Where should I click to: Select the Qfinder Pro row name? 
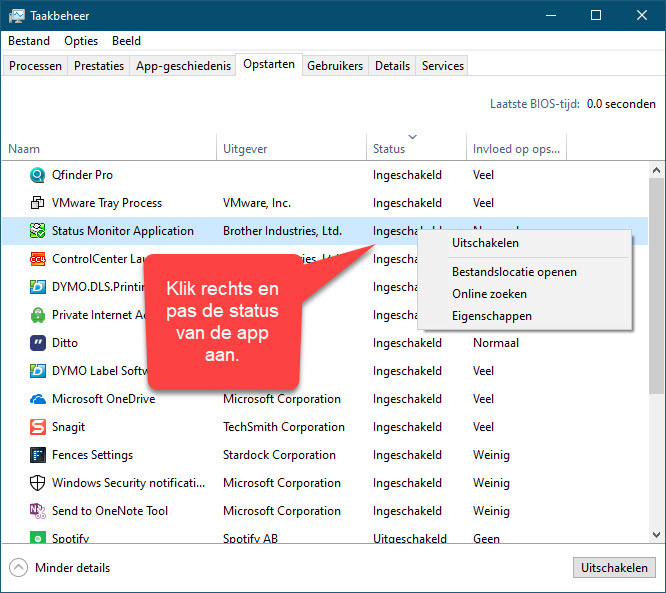pos(82,175)
